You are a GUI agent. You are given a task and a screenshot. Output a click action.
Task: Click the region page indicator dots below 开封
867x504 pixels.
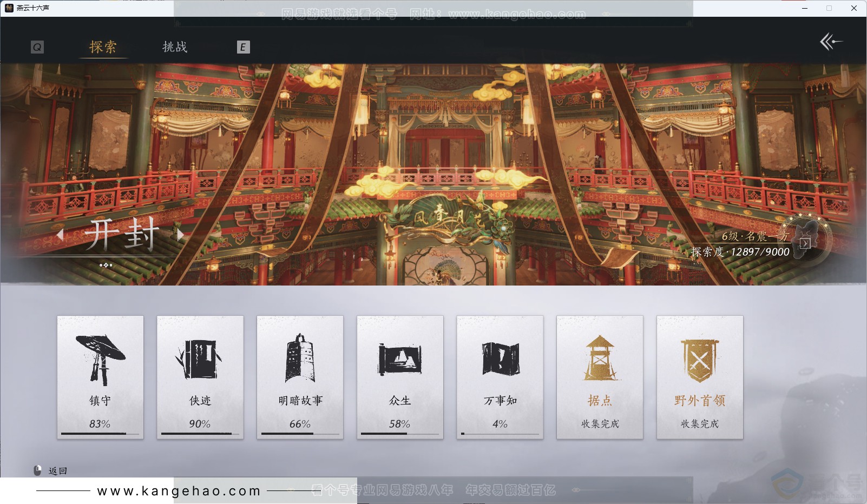[x=106, y=265]
